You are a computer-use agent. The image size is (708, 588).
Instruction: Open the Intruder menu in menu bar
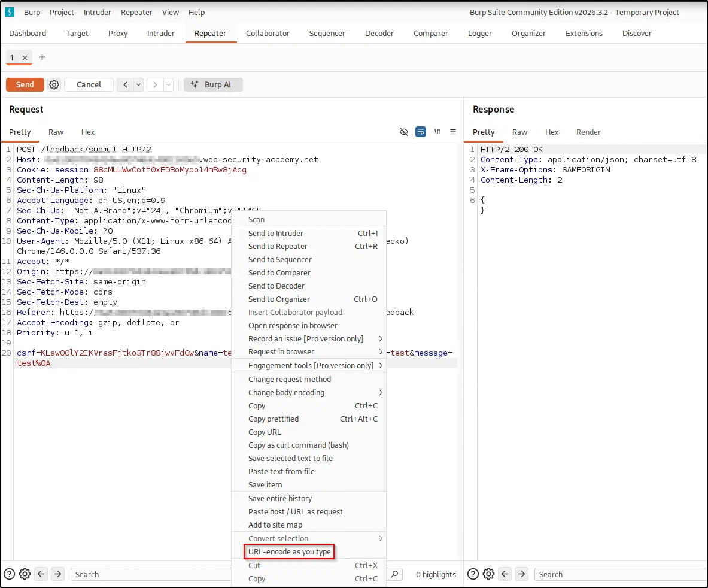coord(97,12)
